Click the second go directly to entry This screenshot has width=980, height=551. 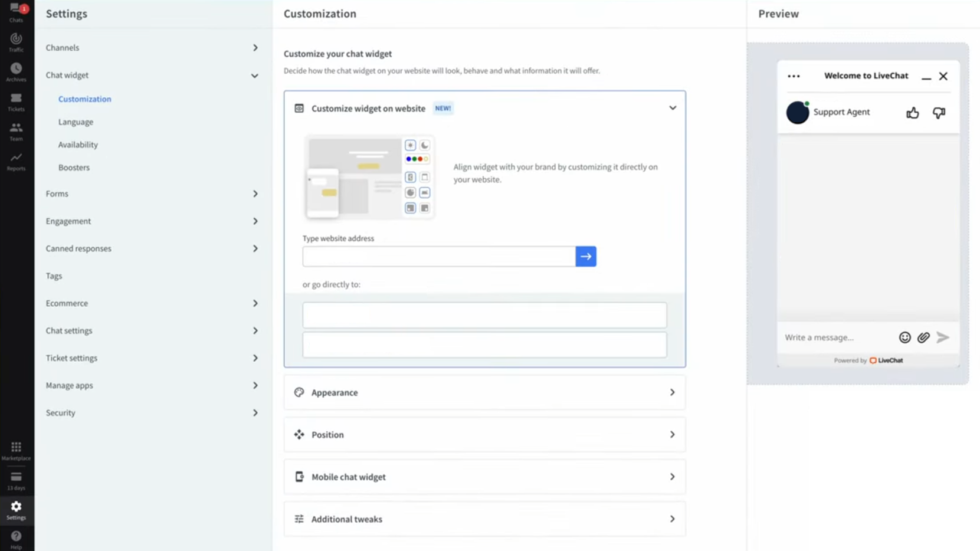pyautogui.click(x=484, y=345)
